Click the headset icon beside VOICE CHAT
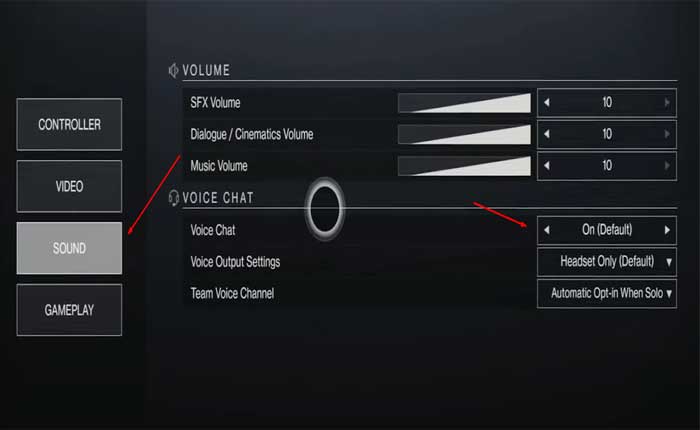Viewport: 700px width, 430px height. (173, 198)
